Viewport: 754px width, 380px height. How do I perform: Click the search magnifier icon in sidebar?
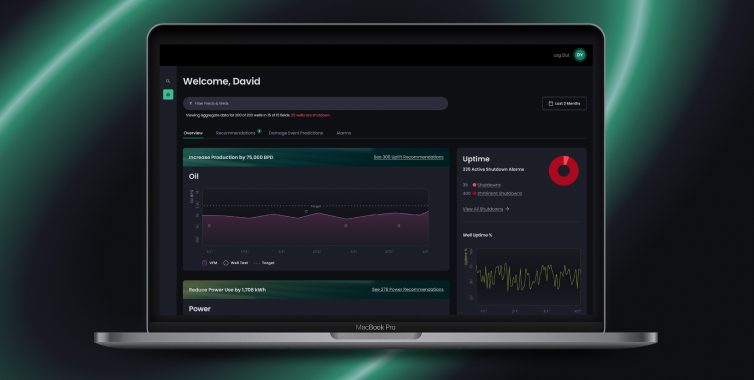pos(168,81)
